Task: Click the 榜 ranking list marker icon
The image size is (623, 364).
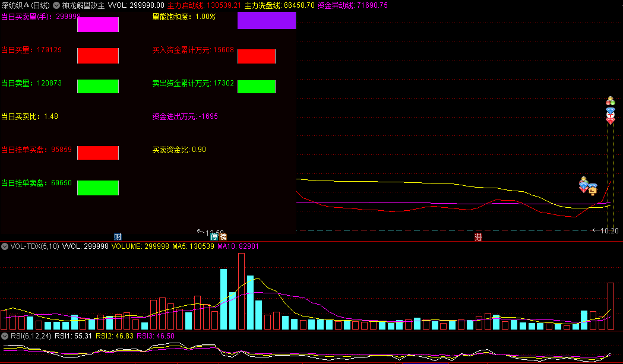Action: pos(223,237)
